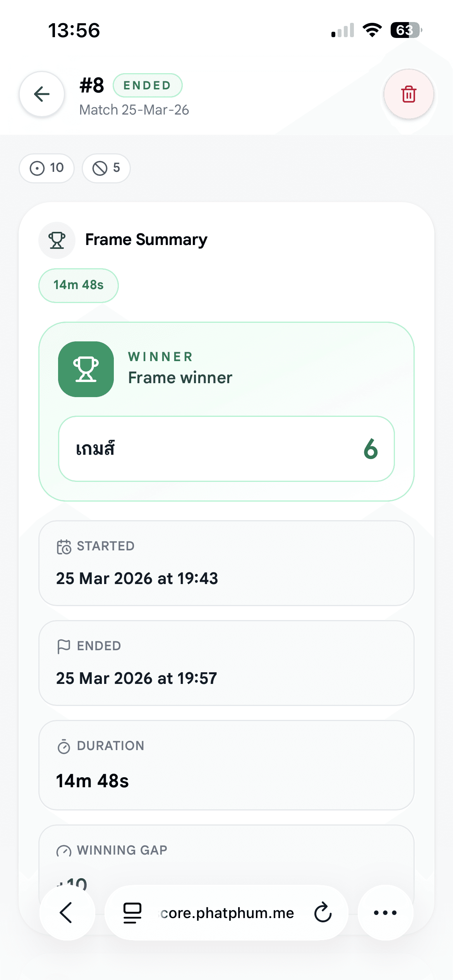The width and height of the screenshot is (453, 980).
Task: Reload the page in browser bar
Action: point(323,912)
